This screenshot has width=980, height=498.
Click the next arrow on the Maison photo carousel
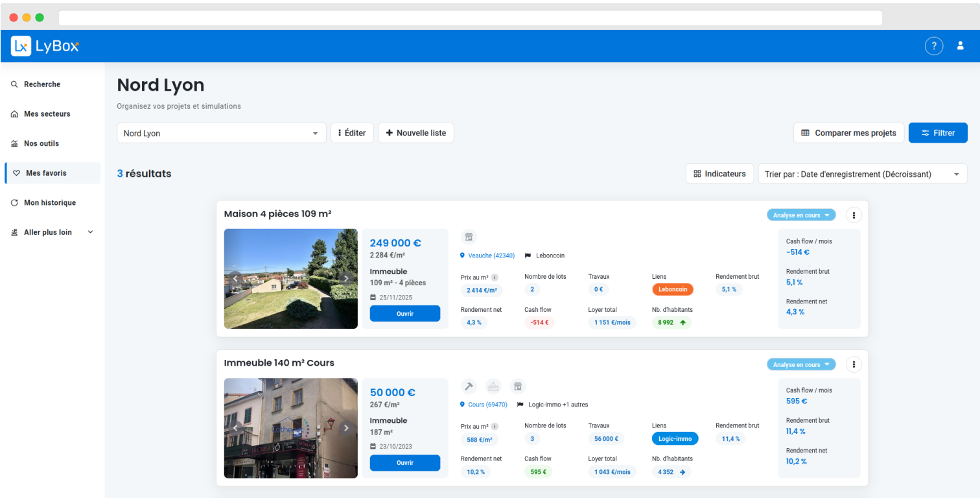pos(346,278)
